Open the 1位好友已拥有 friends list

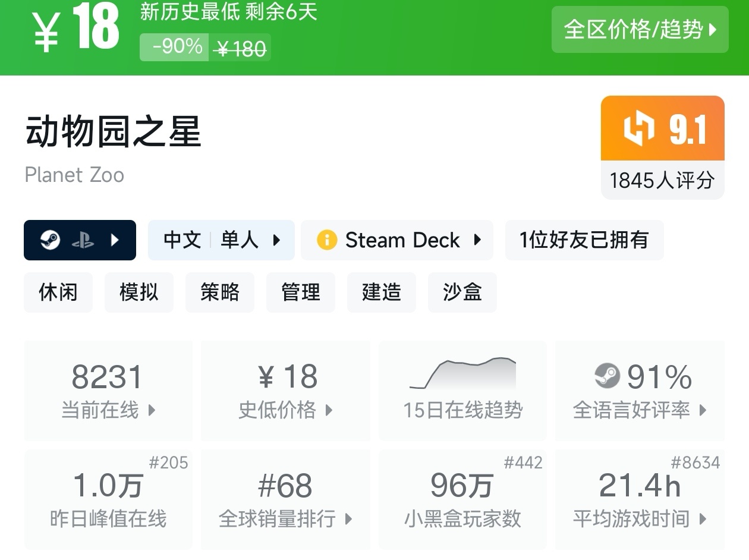coord(584,240)
